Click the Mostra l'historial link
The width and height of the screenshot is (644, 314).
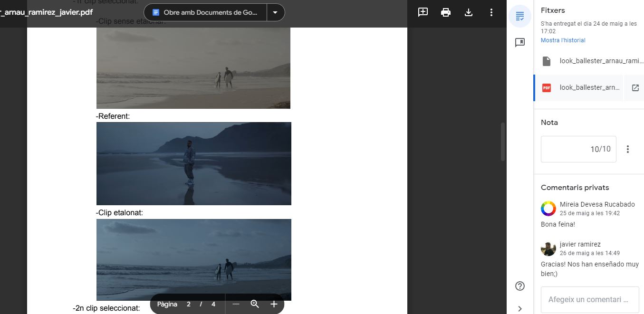[x=563, y=40]
